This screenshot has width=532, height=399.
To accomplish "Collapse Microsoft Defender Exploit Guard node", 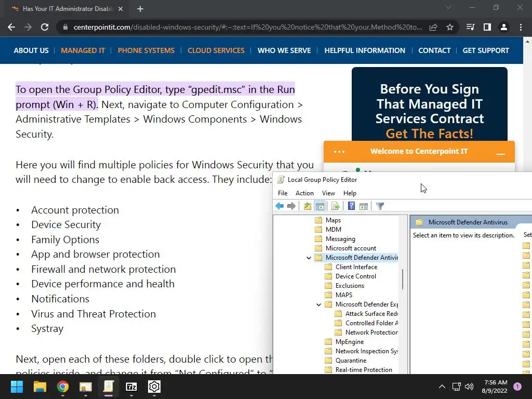I will (x=318, y=304).
